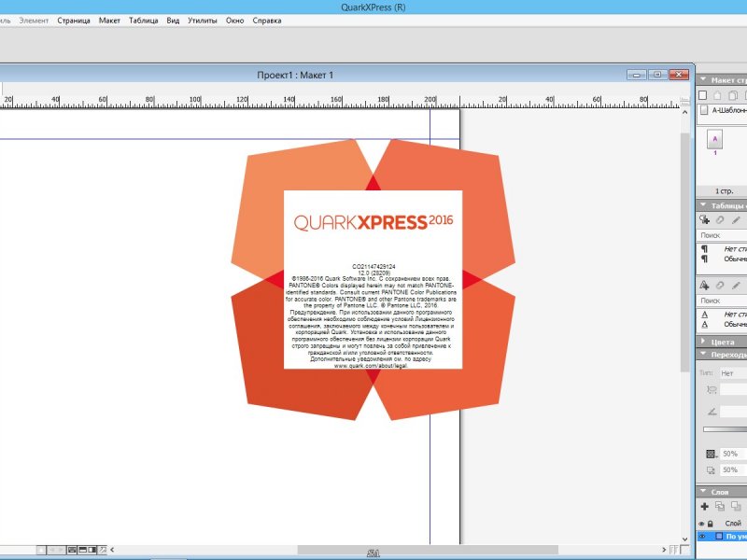Click scroll left arrow at bottom
The width and height of the screenshot is (747, 560).
point(112,550)
